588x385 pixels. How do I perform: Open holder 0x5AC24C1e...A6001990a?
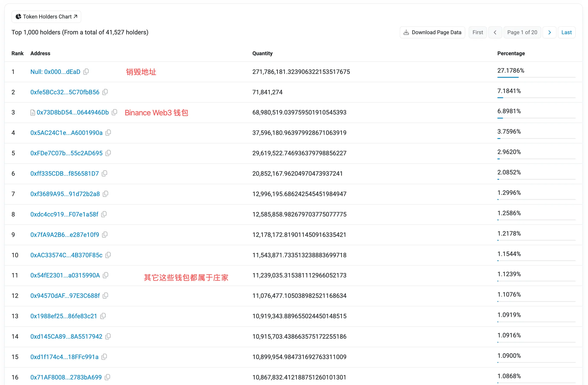coord(66,133)
